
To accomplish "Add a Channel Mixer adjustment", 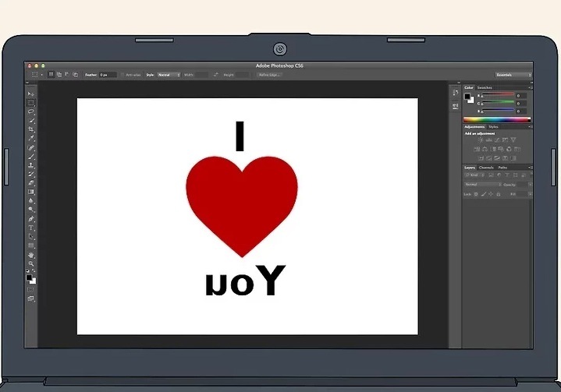I will point(509,149).
